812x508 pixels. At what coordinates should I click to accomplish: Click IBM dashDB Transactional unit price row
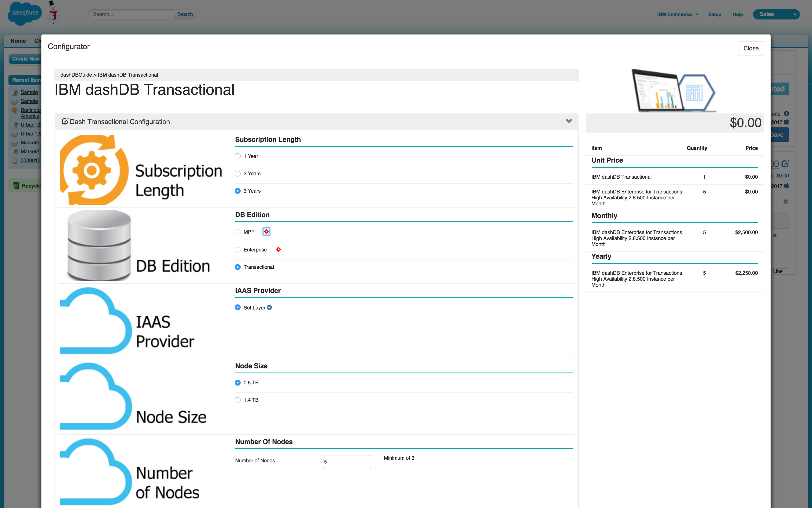[x=674, y=177]
